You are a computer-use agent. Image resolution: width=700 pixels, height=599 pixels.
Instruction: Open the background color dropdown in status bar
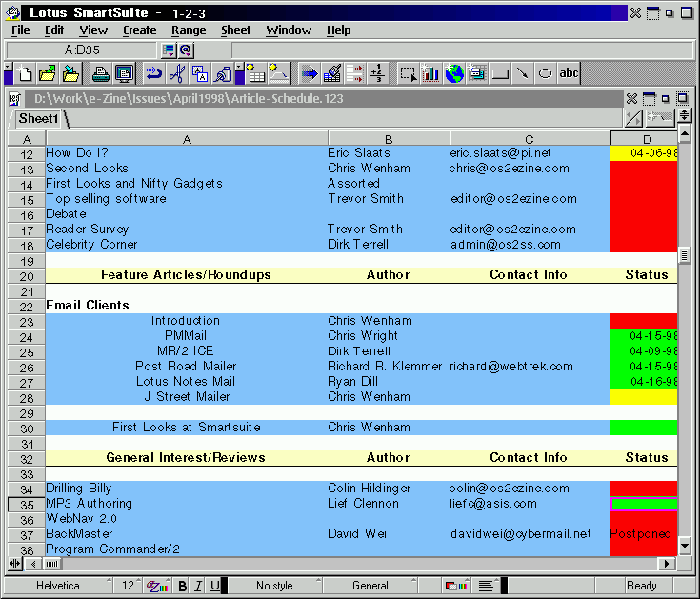tap(457, 586)
